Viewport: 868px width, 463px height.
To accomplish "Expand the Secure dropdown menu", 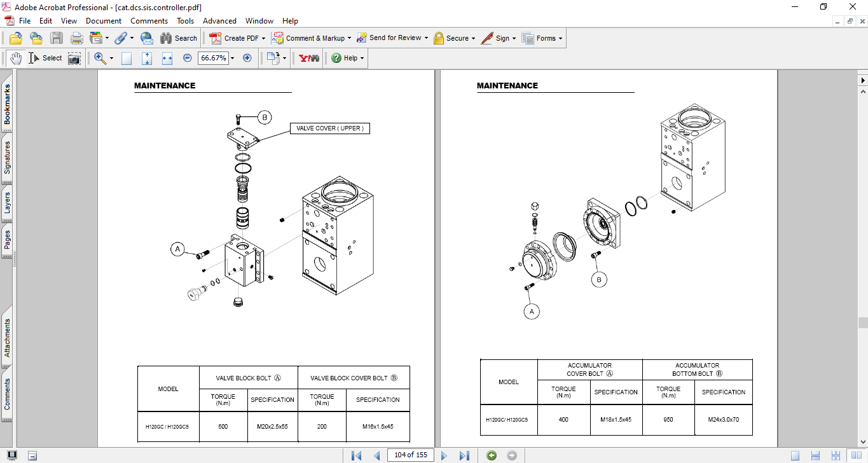I will 474,38.
